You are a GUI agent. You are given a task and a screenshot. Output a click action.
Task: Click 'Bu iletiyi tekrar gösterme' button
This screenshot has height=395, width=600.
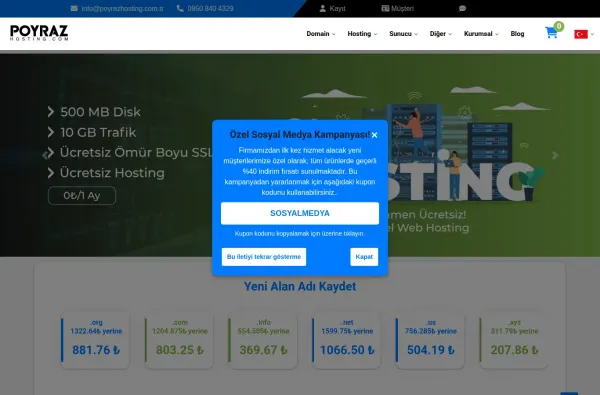click(x=264, y=257)
